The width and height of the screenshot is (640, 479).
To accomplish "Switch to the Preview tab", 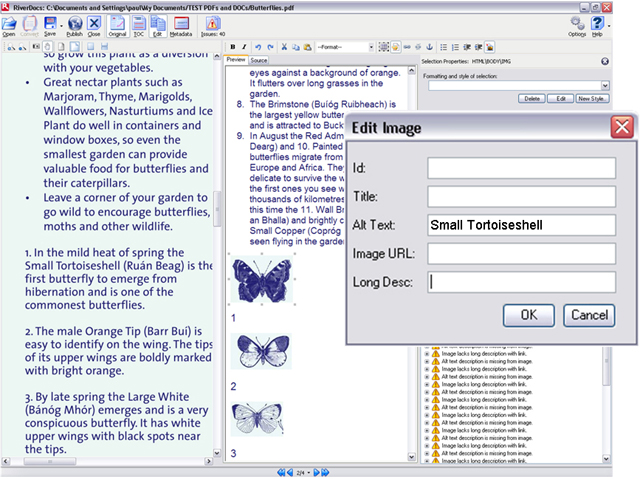I will point(236,60).
